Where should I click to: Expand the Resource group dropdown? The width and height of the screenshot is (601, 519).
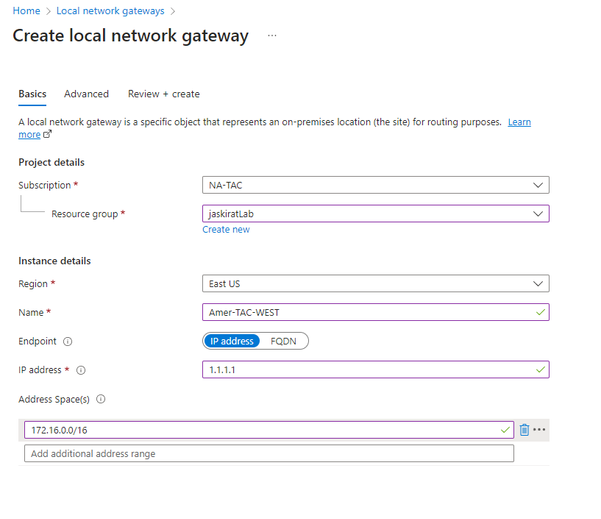[x=375, y=213]
